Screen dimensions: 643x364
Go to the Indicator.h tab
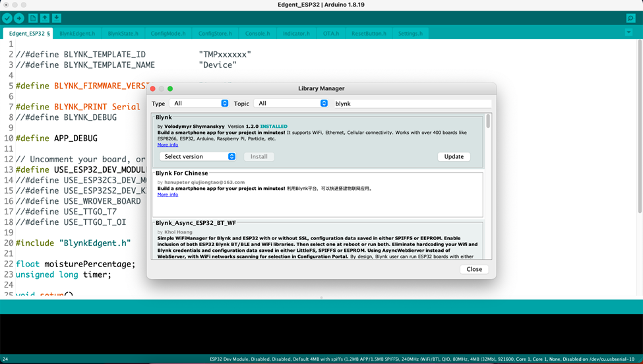click(x=297, y=34)
